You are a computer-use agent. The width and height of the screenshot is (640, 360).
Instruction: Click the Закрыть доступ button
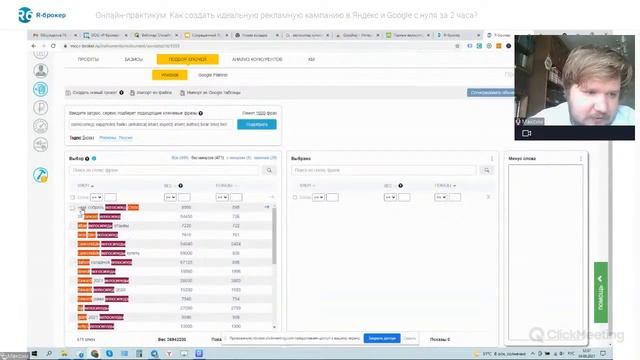click(x=382, y=338)
